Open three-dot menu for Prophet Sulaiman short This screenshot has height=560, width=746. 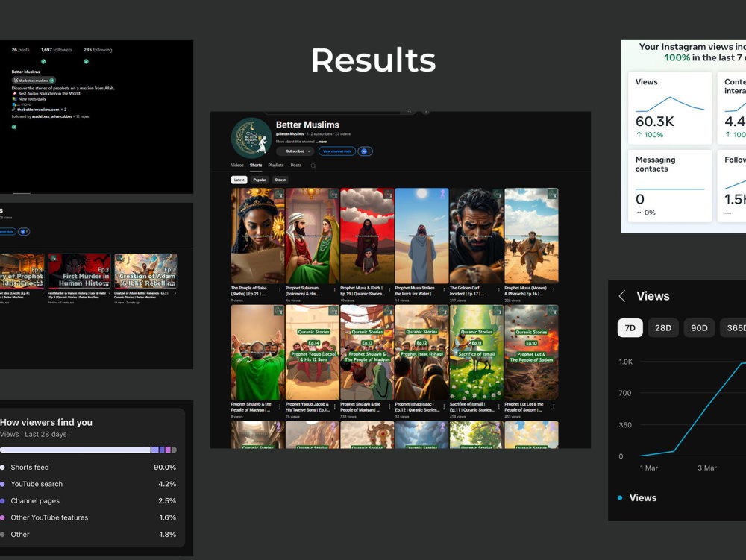(x=334, y=289)
